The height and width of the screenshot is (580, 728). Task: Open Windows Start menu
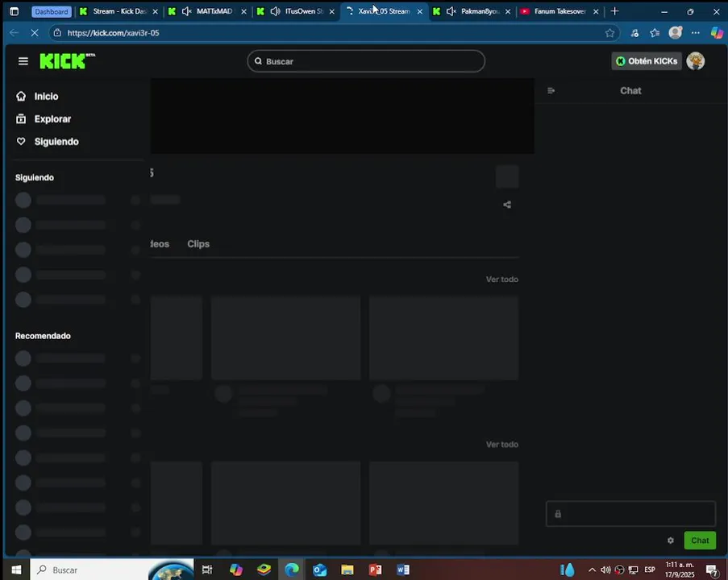pos(16,570)
